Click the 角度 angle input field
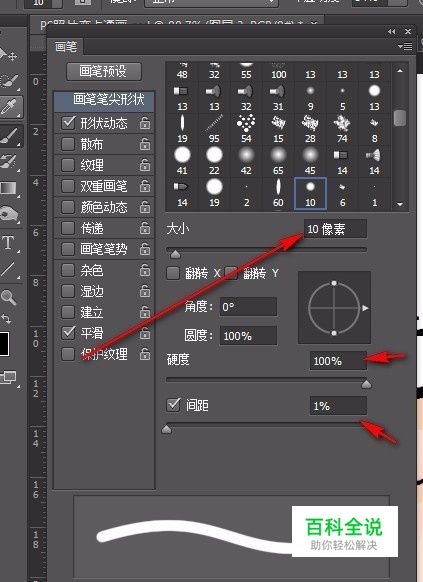The image size is (423, 582). click(248, 307)
